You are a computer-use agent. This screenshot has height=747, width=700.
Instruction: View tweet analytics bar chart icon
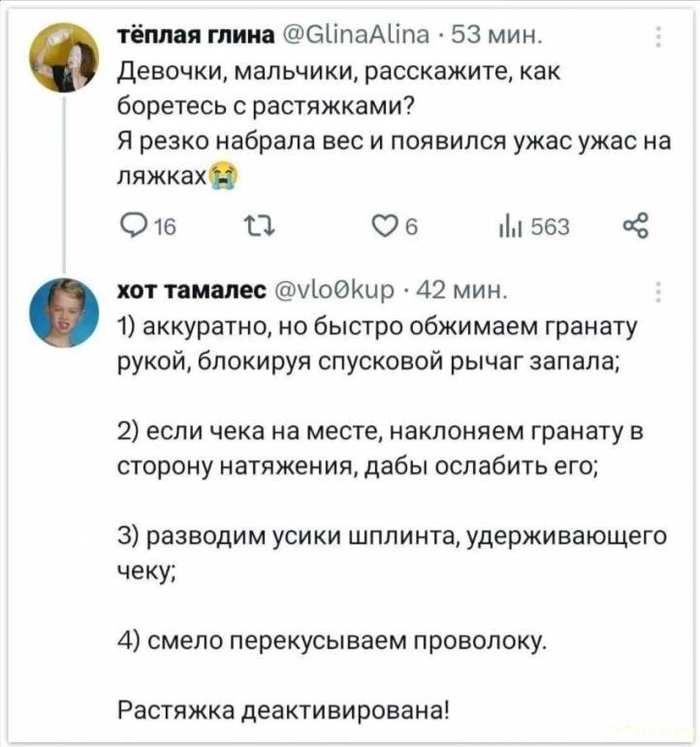[x=504, y=228]
